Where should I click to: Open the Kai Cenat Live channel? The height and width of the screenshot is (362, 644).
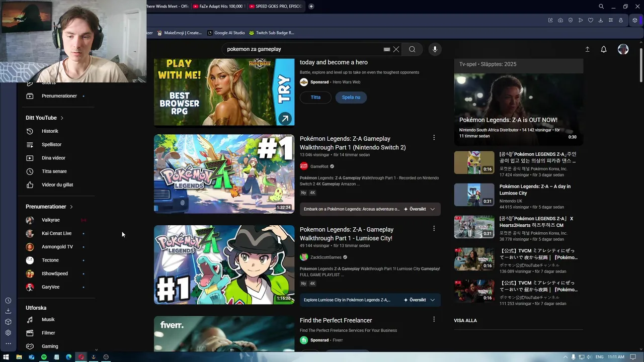[56, 233]
